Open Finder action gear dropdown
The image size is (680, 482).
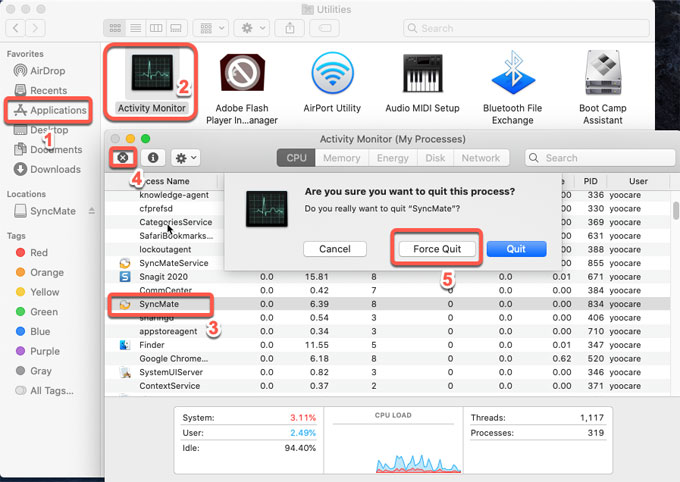click(x=252, y=28)
